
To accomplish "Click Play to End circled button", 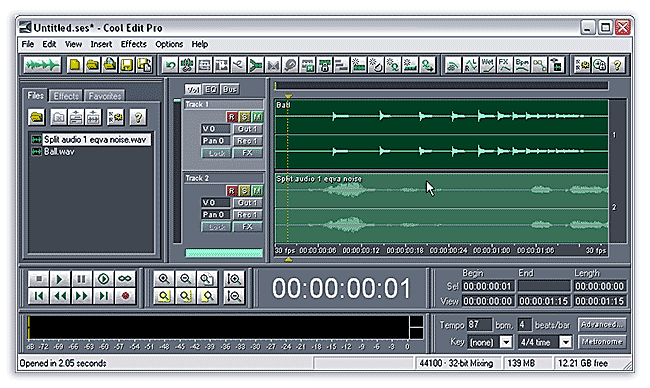I will tap(103, 279).
